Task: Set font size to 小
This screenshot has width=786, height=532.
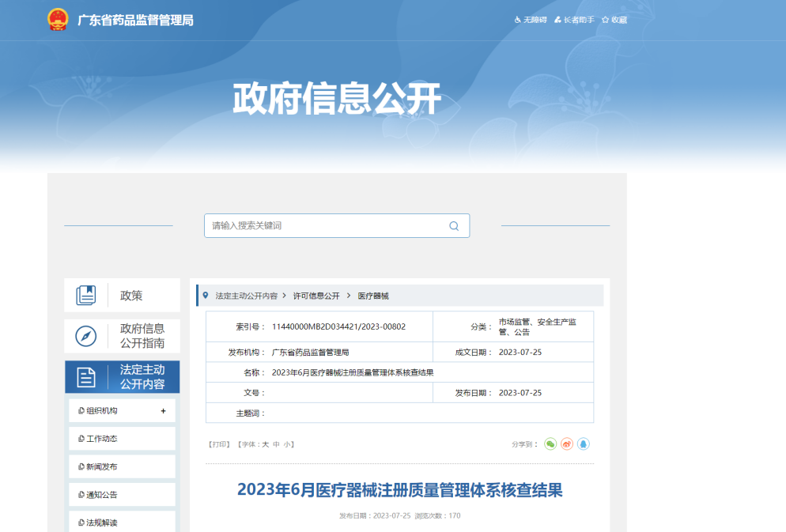Action: pos(287,444)
